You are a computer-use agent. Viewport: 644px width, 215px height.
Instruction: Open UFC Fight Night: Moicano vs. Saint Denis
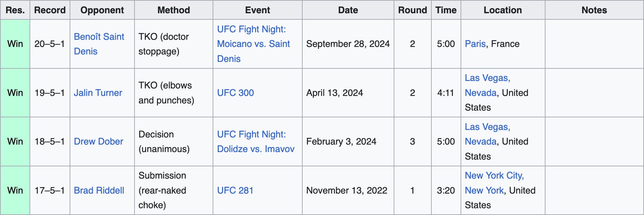click(253, 44)
